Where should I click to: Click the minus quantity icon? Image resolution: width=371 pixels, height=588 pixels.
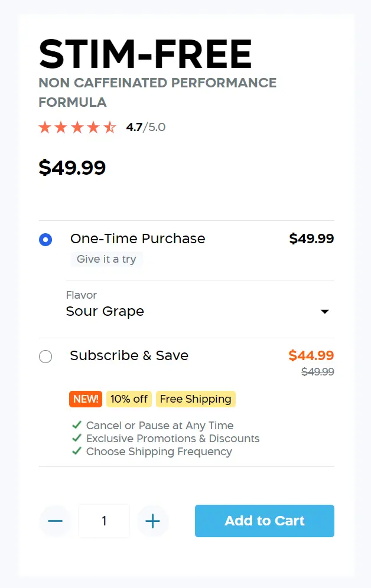(55, 521)
